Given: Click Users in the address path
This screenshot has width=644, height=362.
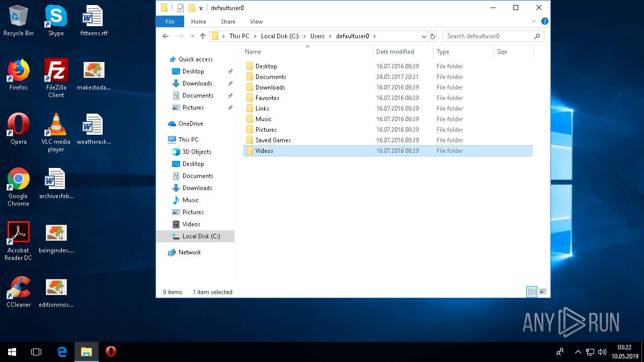Looking at the screenshot, I should (x=317, y=36).
